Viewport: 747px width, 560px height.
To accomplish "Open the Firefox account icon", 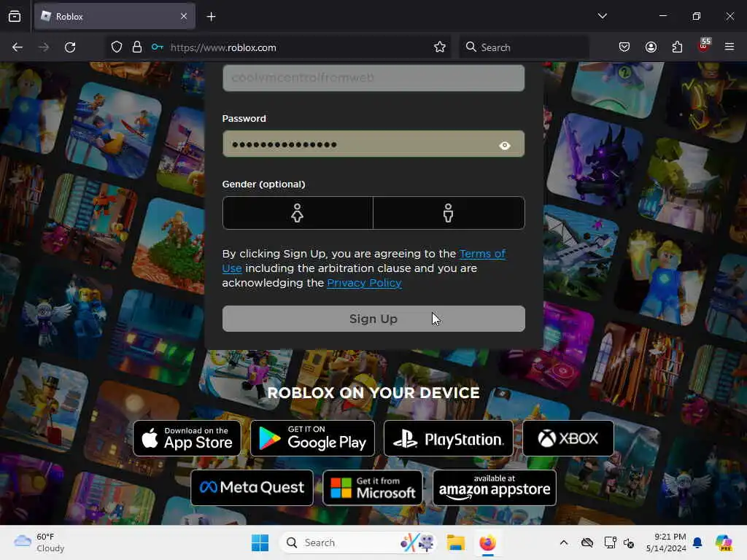I will coord(651,47).
